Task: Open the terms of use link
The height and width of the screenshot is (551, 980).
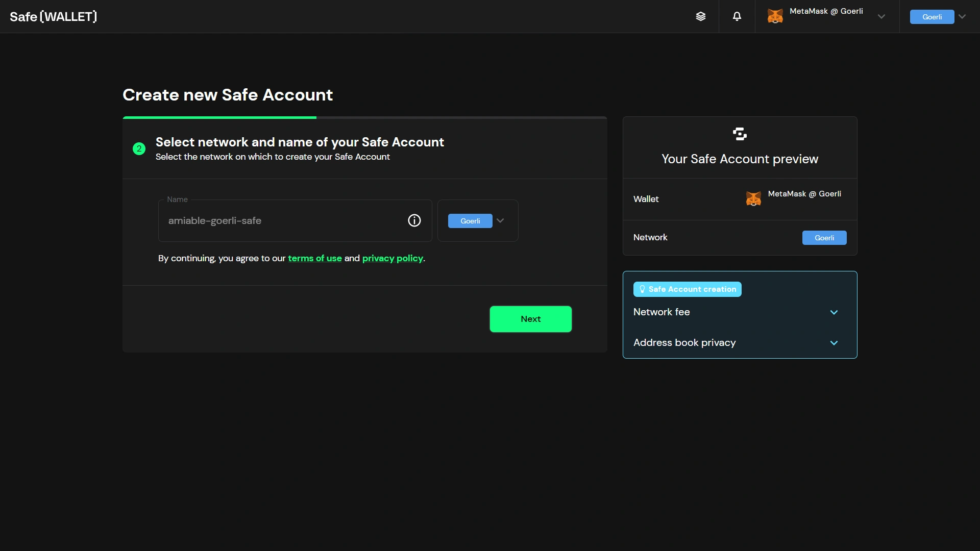Action: 315,258
